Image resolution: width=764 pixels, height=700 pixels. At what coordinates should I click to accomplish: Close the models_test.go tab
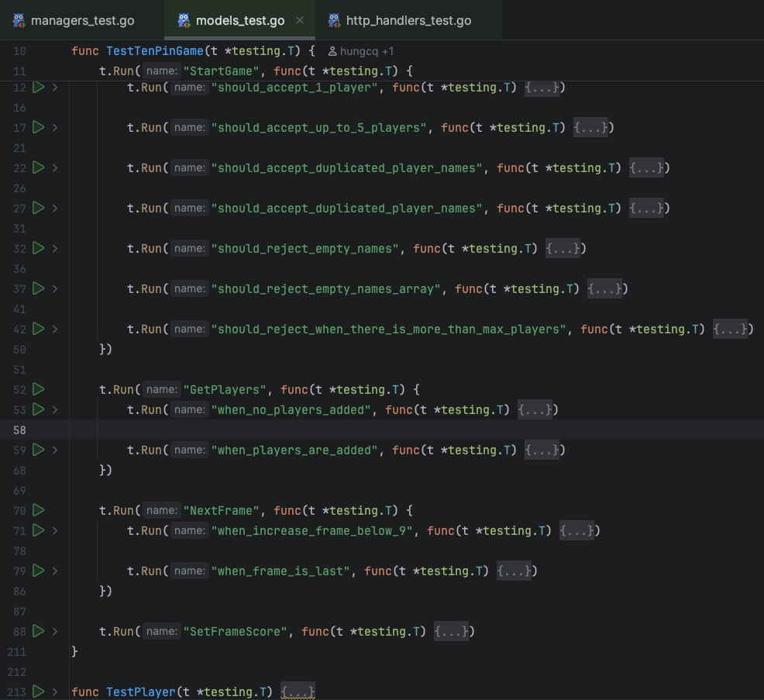300,20
